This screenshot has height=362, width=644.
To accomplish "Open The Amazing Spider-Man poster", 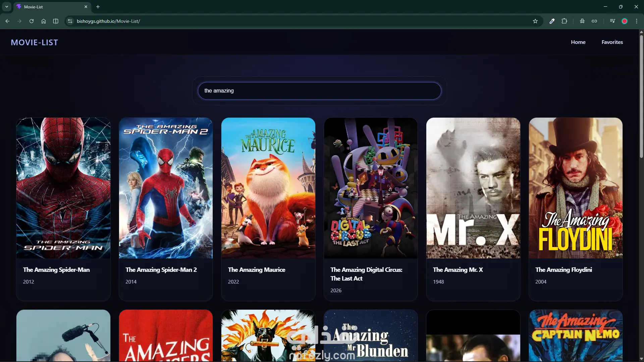I will coord(63,188).
